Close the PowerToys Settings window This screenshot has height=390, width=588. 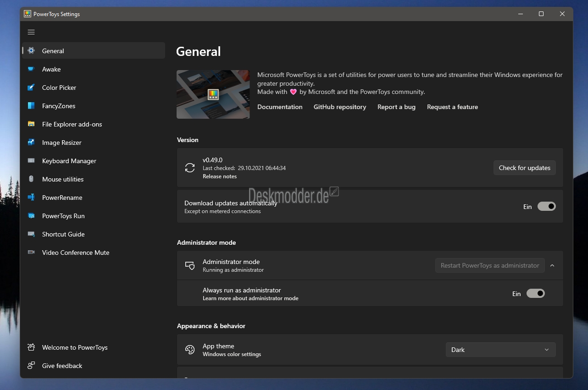click(x=562, y=14)
